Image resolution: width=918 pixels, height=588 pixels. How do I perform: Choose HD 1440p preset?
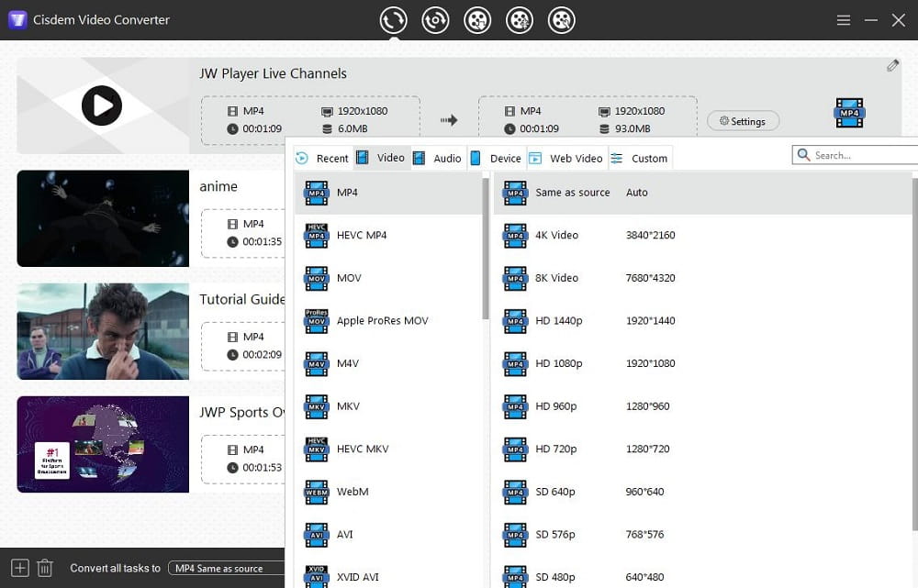(702, 321)
